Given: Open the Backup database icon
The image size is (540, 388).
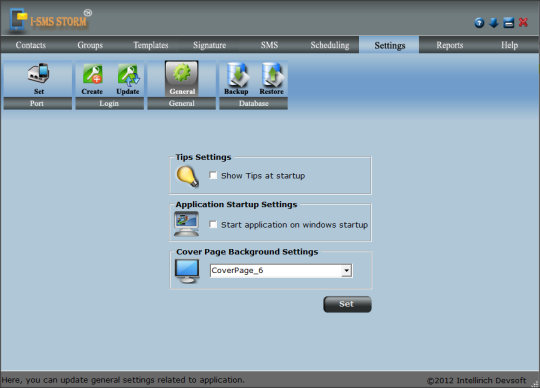Looking at the screenshot, I should [x=236, y=78].
